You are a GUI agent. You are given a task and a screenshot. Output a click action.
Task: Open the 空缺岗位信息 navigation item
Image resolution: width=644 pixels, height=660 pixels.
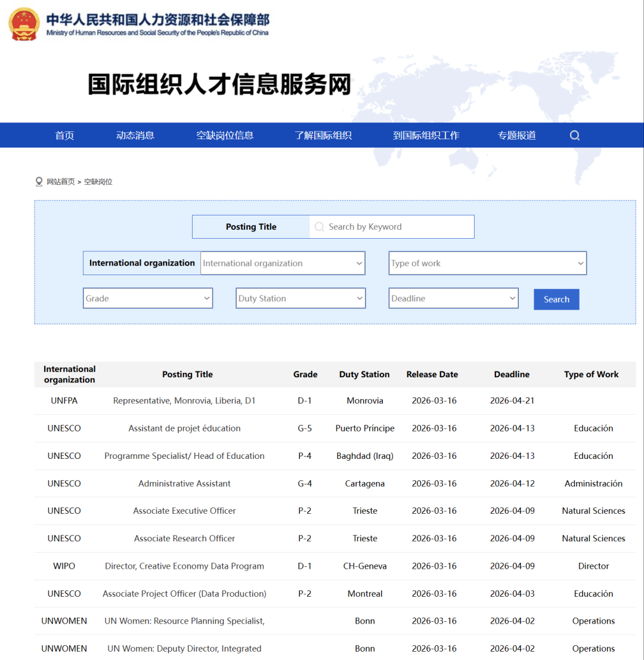pyautogui.click(x=225, y=135)
